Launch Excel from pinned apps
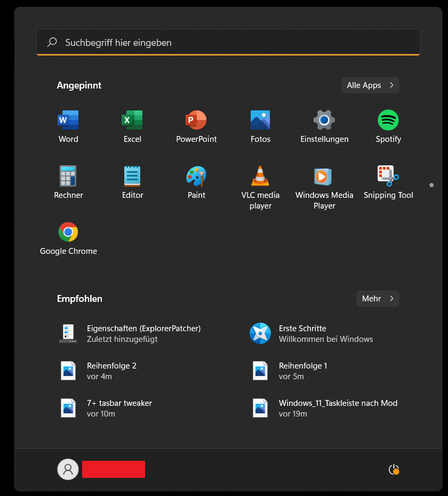 pos(132,121)
